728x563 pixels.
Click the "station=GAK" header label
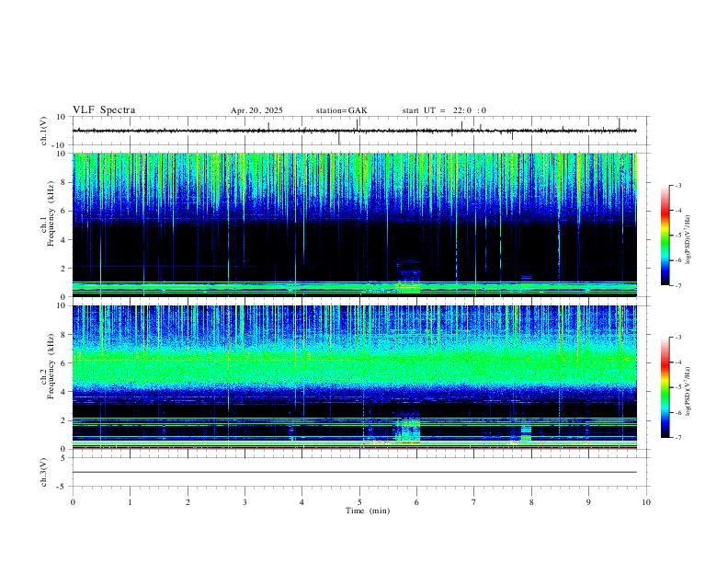pyautogui.click(x=341, y=110)
